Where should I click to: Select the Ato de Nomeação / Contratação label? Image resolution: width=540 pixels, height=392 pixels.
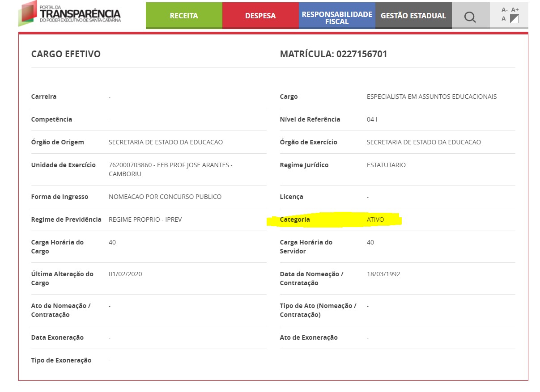61,310
